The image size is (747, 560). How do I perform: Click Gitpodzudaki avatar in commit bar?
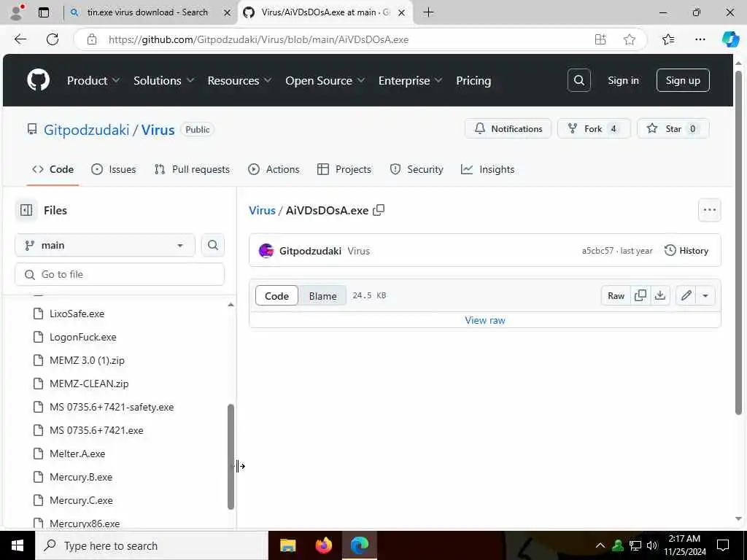[x=266, y=251]
